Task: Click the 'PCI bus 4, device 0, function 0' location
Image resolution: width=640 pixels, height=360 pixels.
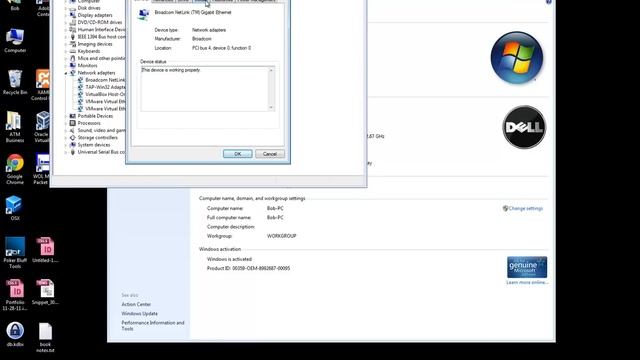Action: 222,48
